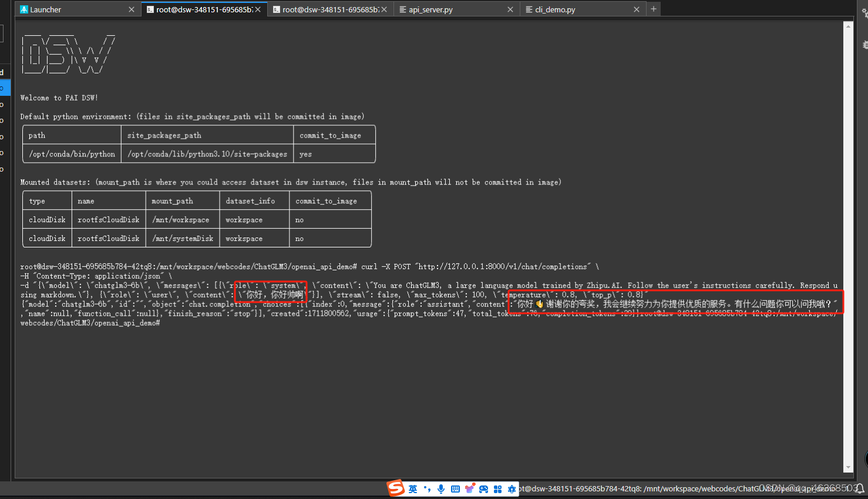Close the active root@dsw terminal tab

(x=258, y=9)
